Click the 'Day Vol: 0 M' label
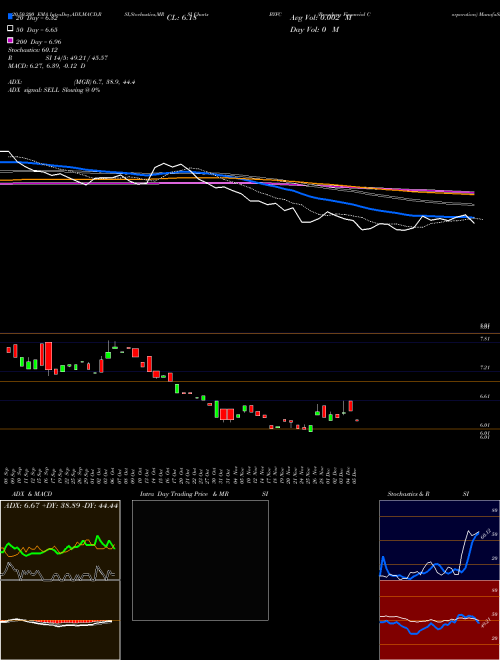 [314, 30]
